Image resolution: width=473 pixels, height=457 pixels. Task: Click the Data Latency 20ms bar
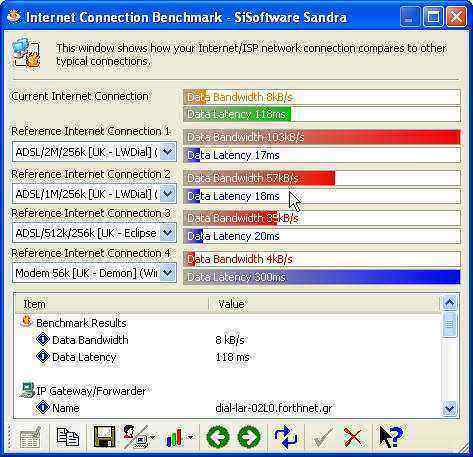[x=322, y=236]
